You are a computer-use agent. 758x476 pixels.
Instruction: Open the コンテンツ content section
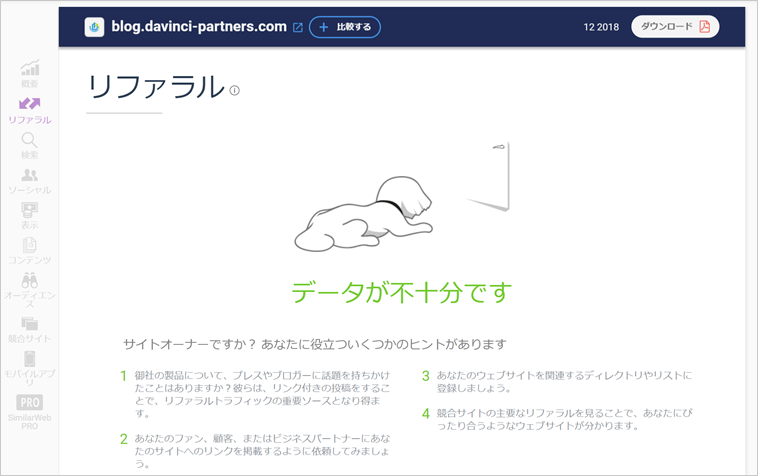(x=30, y=250)
